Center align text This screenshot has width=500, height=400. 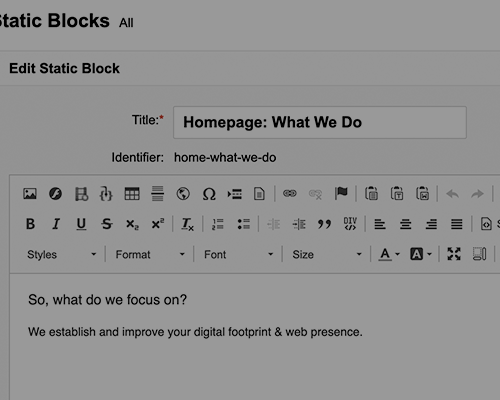click(x=406, y=224)
